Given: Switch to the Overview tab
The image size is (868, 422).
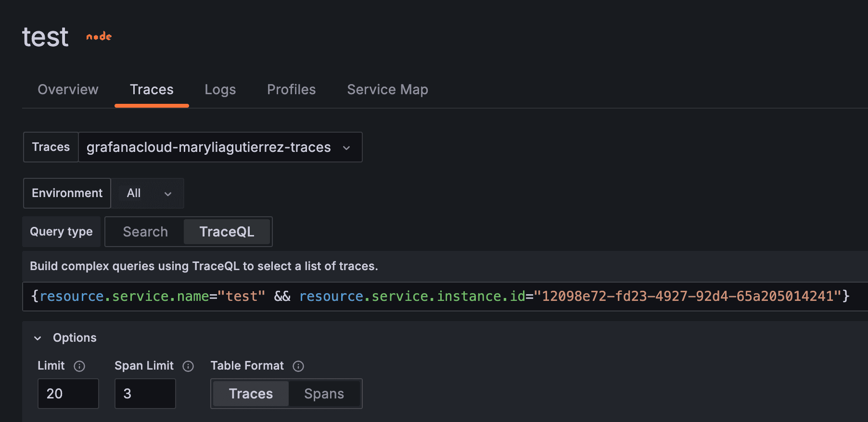Looking at the screenshot, I should click(68, 89).
